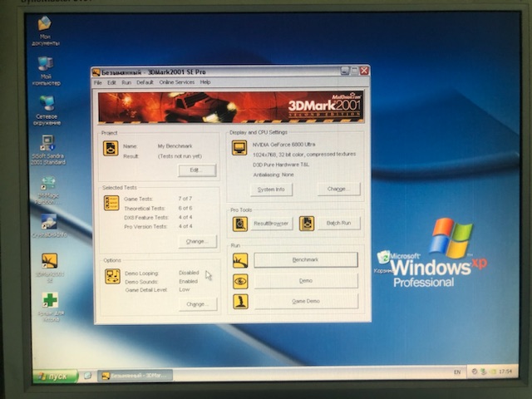Image resolution: width=532 pixels, height=399 pixels.
Task: Click the Demo Looping 'Disabled' value
Action: pos(189,273)
